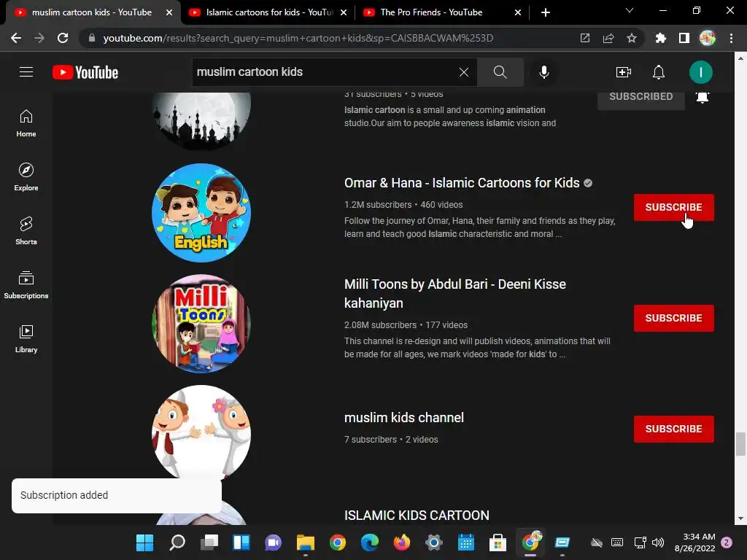This screenshot has width=747, height=560.
Task: Click the browser forward arrow
Action: [x=39, y=38]
